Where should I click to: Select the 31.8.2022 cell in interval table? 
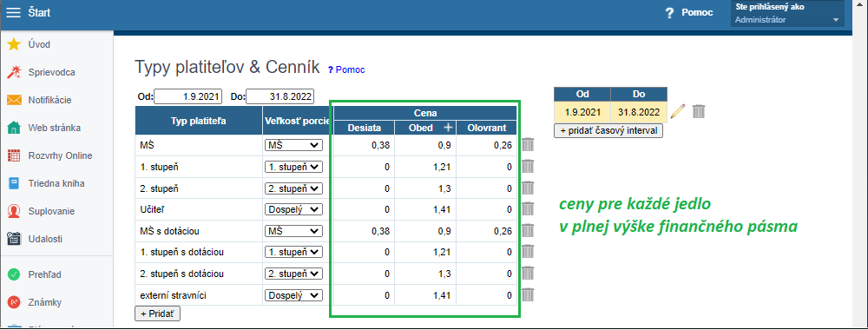[x=639, y=112]
